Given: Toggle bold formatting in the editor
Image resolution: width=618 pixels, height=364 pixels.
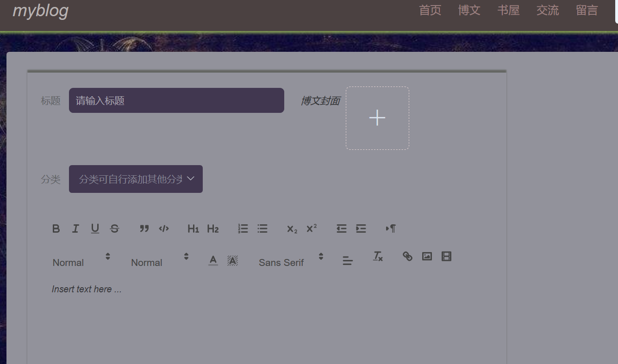Looking at the screenshot, I should (56, 228).
